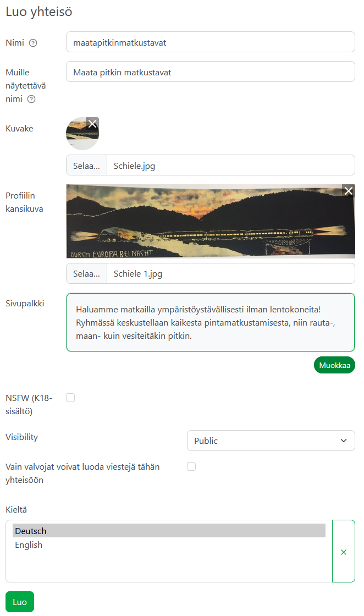The width and height of the screenshot is (364, 616).
Task: Browse for banner file with Selaa... button
Action: click(86, 273)
